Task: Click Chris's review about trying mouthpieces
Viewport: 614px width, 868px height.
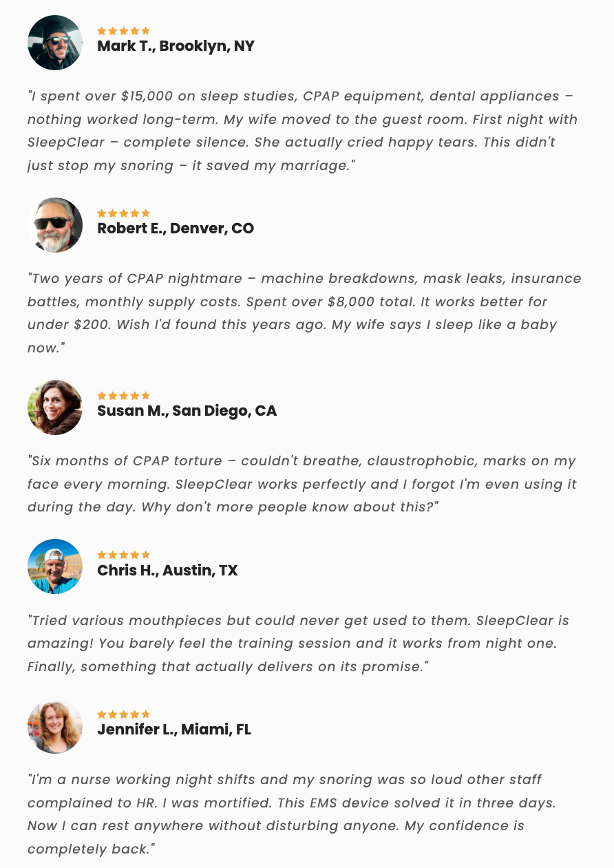Action: coord(299,644)
